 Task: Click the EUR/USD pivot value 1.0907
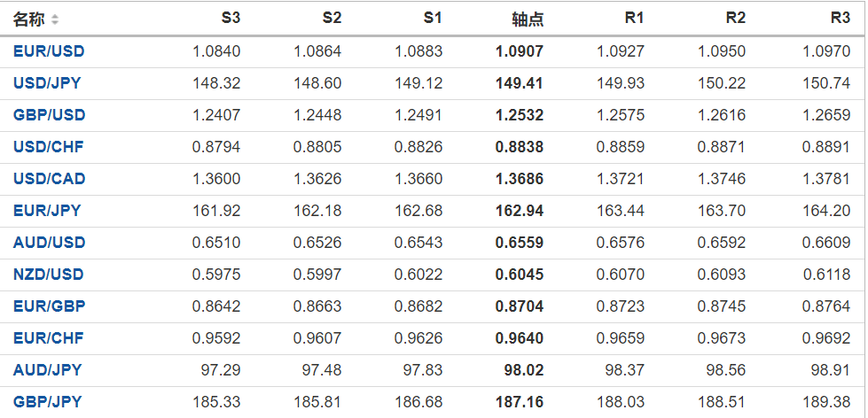point(520,51)
